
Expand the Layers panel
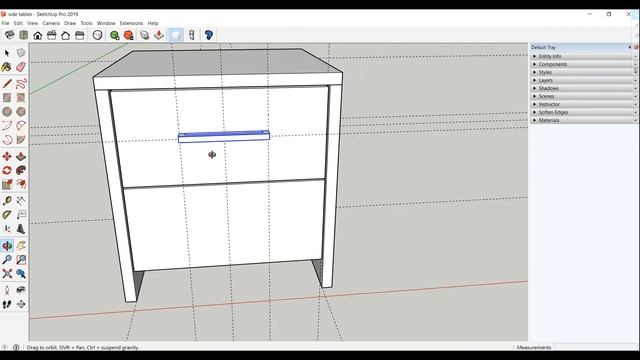(x=584, y=80)
